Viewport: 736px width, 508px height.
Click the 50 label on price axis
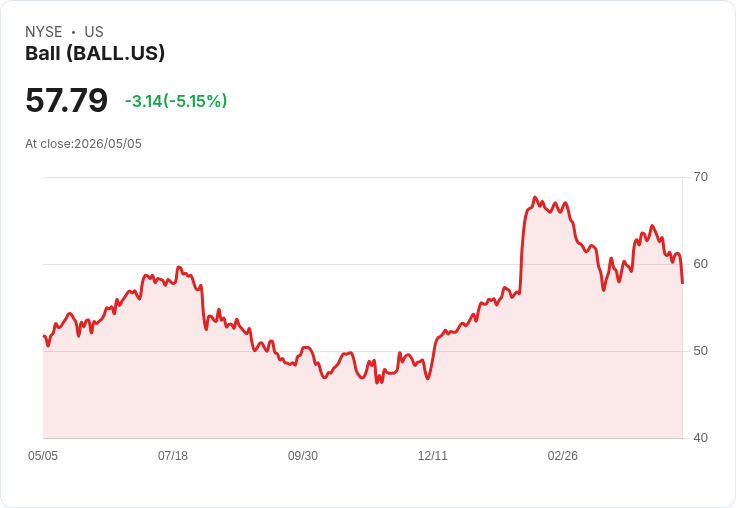[700, 351]
